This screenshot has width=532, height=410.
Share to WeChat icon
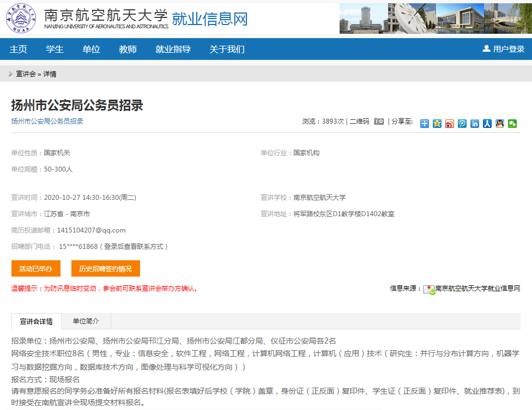pyautogui.click(x=512, y=124)
